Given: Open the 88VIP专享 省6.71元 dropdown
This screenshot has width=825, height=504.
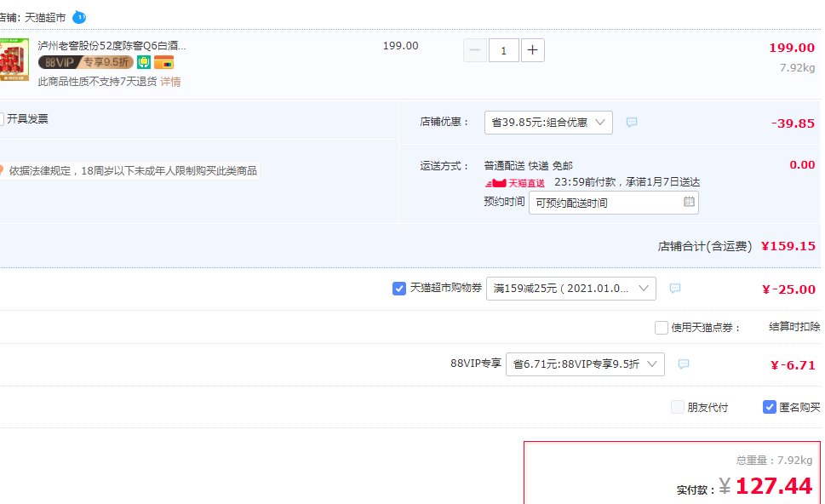Looking at the screenshot, I should click(x=585, y=364).
